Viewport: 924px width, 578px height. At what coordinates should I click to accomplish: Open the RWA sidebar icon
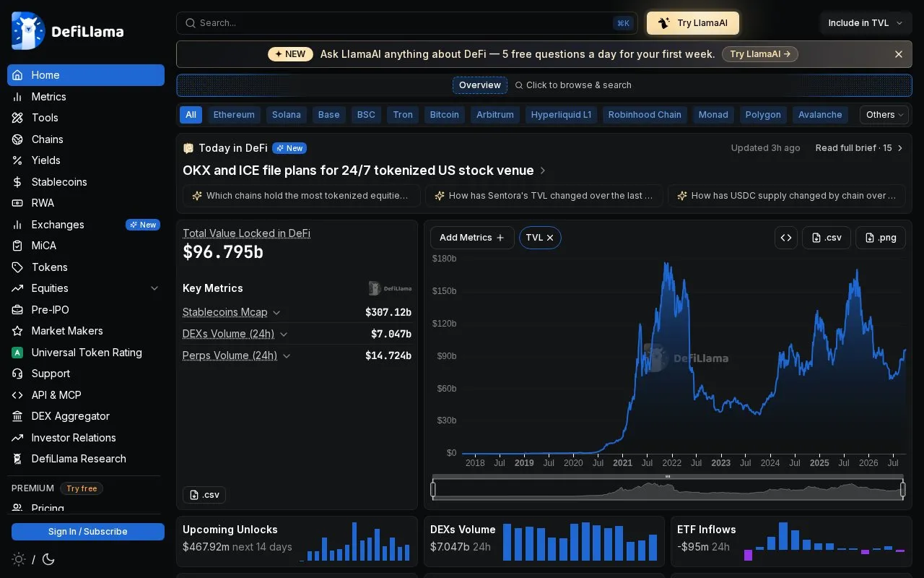pyautogui.click(x=17, y=203)
